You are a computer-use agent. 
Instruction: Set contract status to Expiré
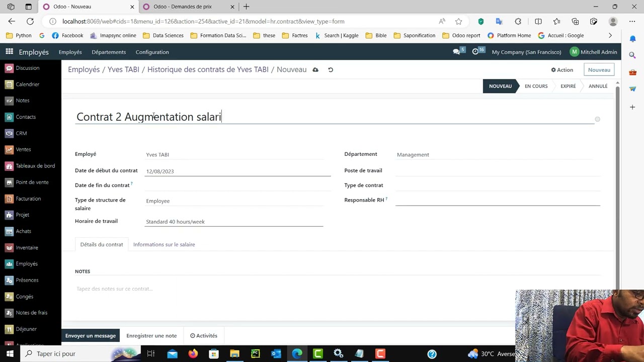(568, 86)
